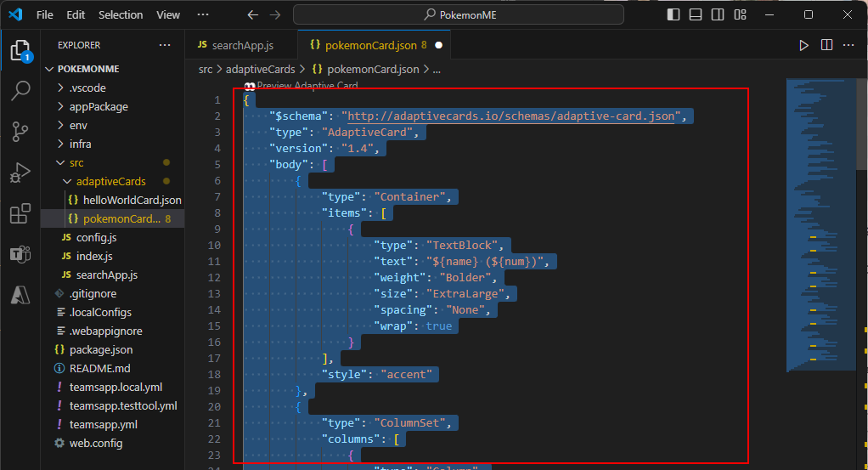Split the editor to the right
This screenshot has width=868, height=470.
[826, 45]
